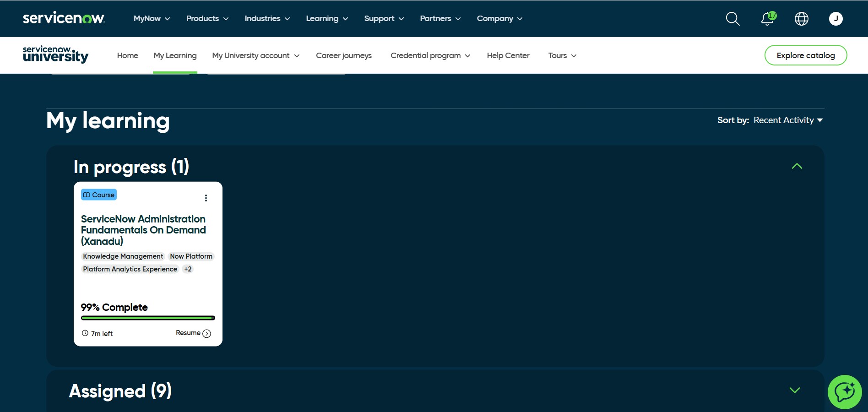Image resolution: width=868 pixels, height=412 pixels.
Task: Click the clock icon beside 7m left
Action: [x=85, y=333]
